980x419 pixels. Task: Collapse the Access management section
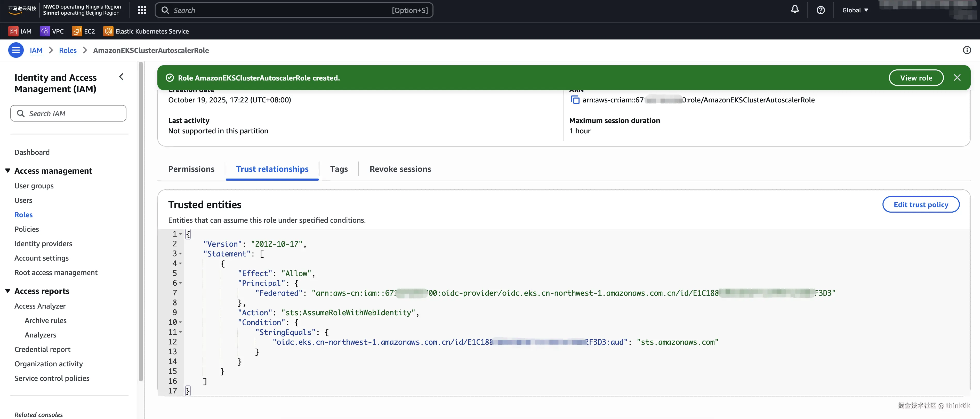(x=7, y=171)
